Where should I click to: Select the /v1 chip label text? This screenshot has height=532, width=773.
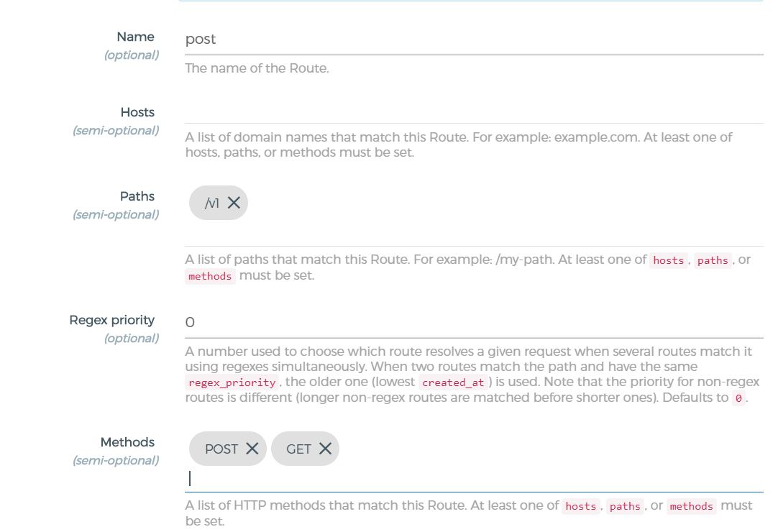pyautogui.click(x=211, y=203)
